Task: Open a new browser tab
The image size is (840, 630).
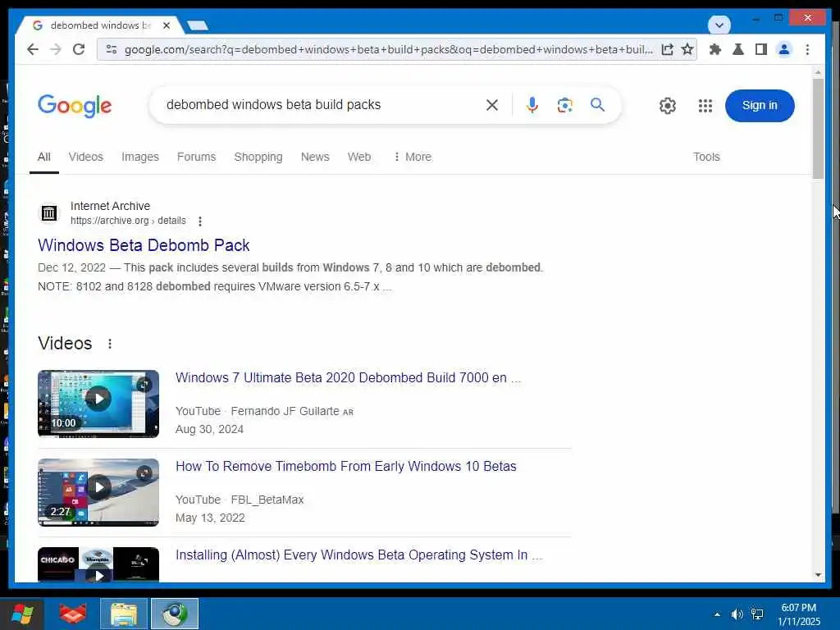Action: 198,25
